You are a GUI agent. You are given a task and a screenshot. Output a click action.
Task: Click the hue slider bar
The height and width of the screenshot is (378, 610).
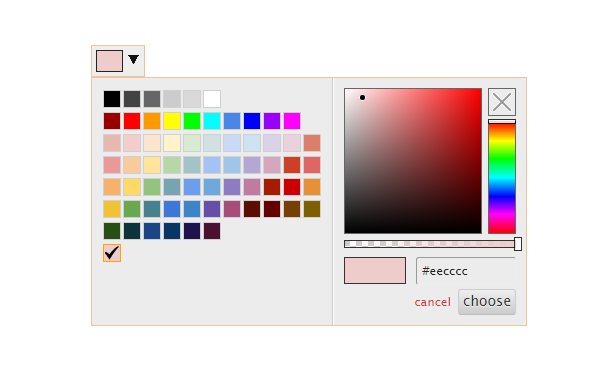502,177
